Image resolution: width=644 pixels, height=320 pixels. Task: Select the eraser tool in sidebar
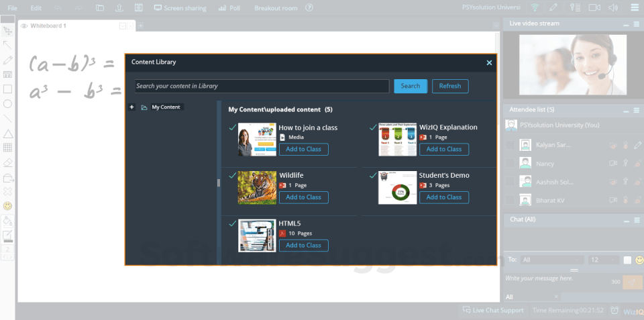click(7, 162)
